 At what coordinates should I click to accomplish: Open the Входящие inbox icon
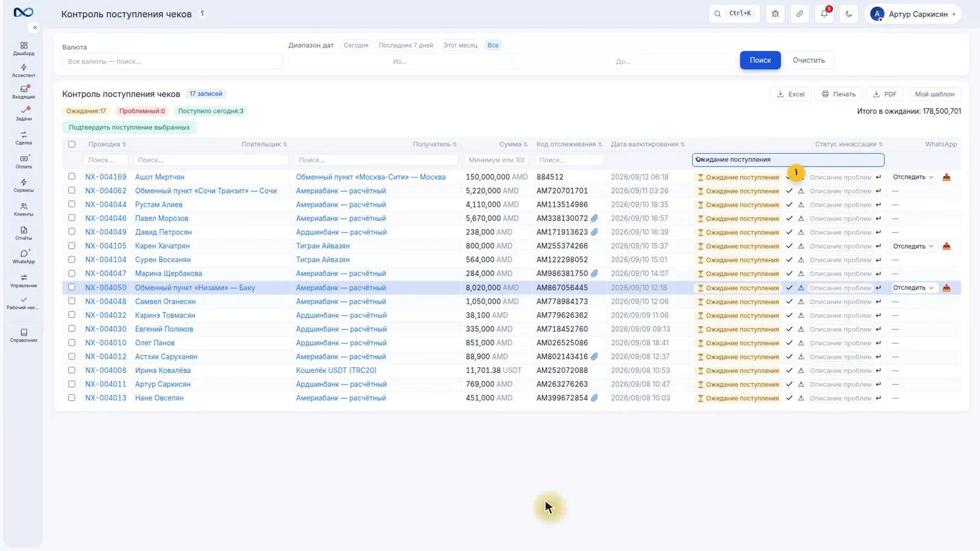[x=24, y=92]
